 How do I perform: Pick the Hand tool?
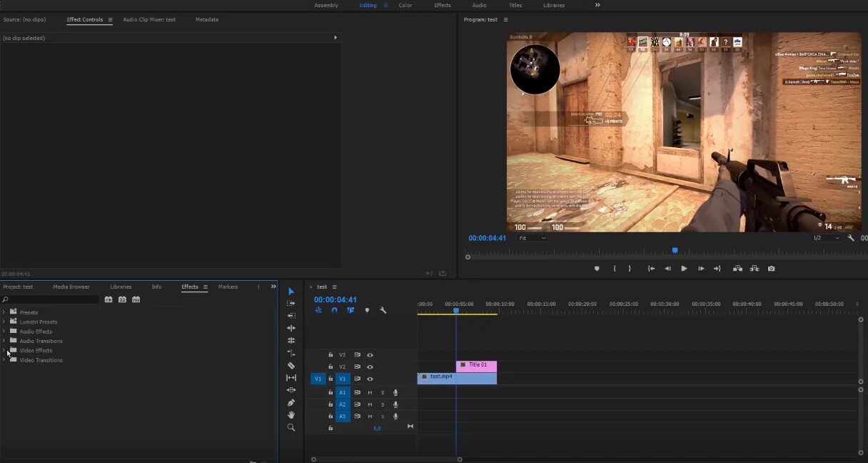click(x=291, y=415)
